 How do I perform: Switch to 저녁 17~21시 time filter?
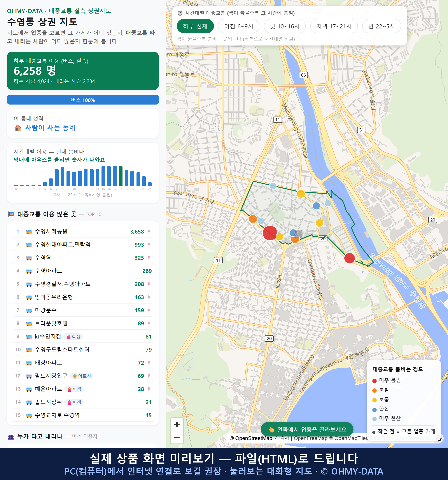334,26
